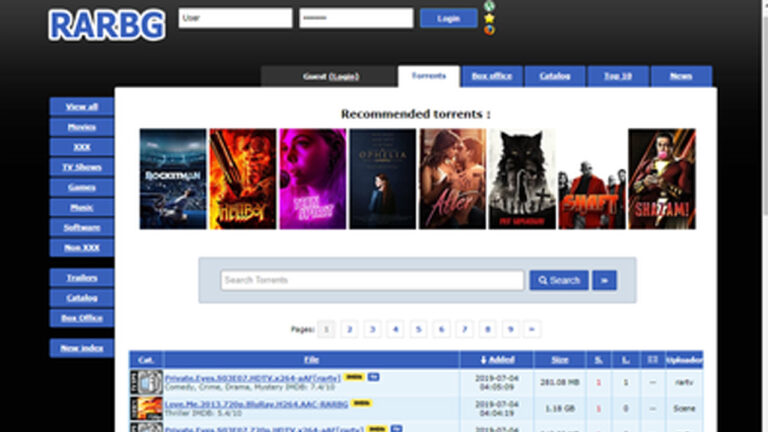The height and width of the screenshot is (432, 768).
Task: Sort torrents by the Size column header
Action: point(560,360)
